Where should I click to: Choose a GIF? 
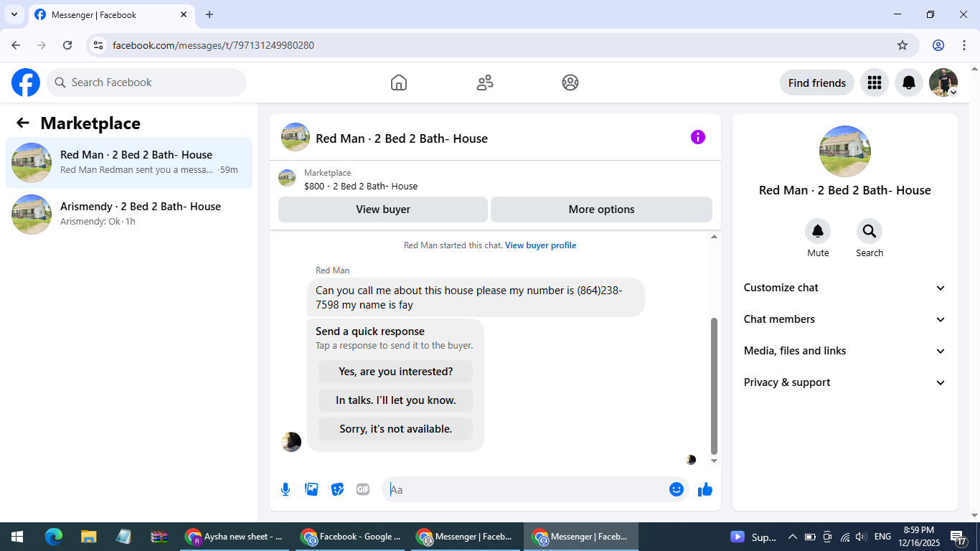click(x=363, y=489)
